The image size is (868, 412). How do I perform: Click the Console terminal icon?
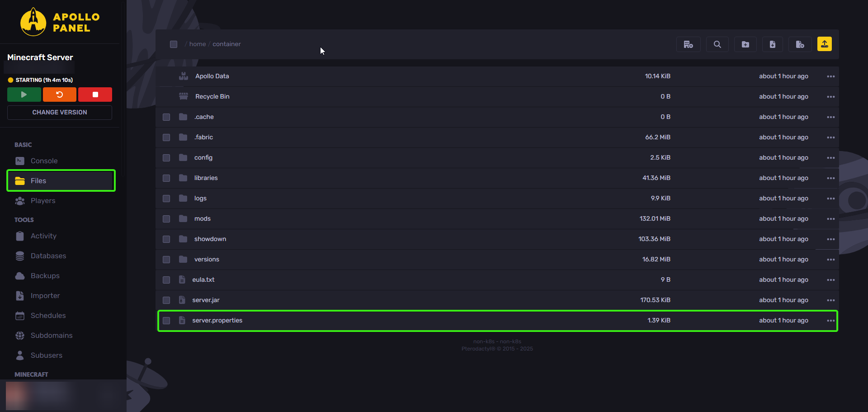[20, 161]
